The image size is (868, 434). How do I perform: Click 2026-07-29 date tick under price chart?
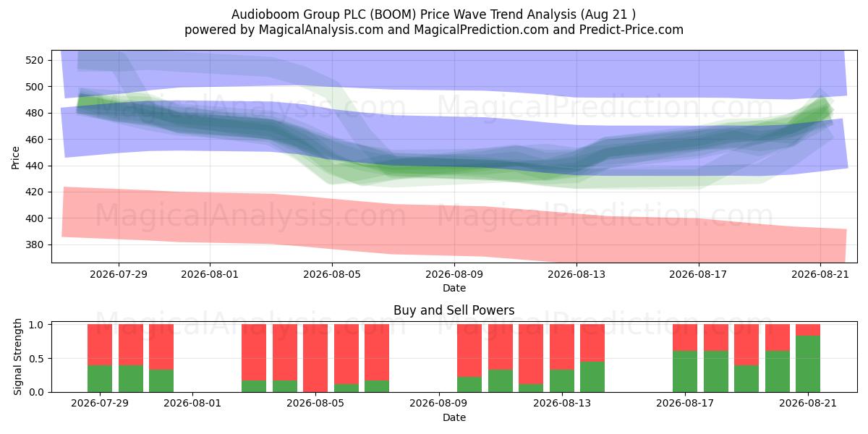pyautogui.click(x=119, y=274)
